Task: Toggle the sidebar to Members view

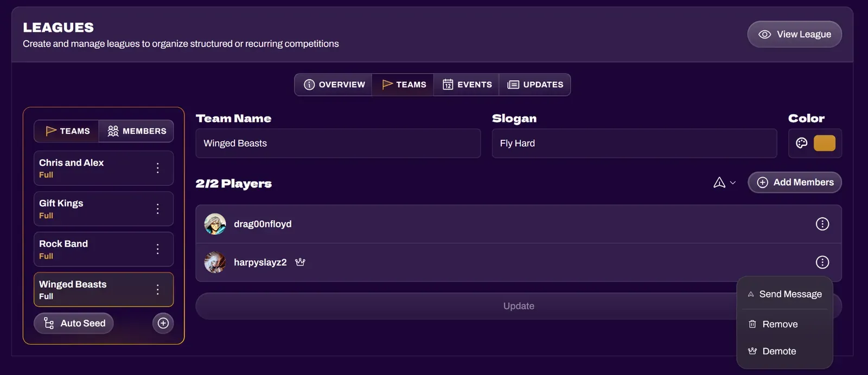Action: (136, 131)
